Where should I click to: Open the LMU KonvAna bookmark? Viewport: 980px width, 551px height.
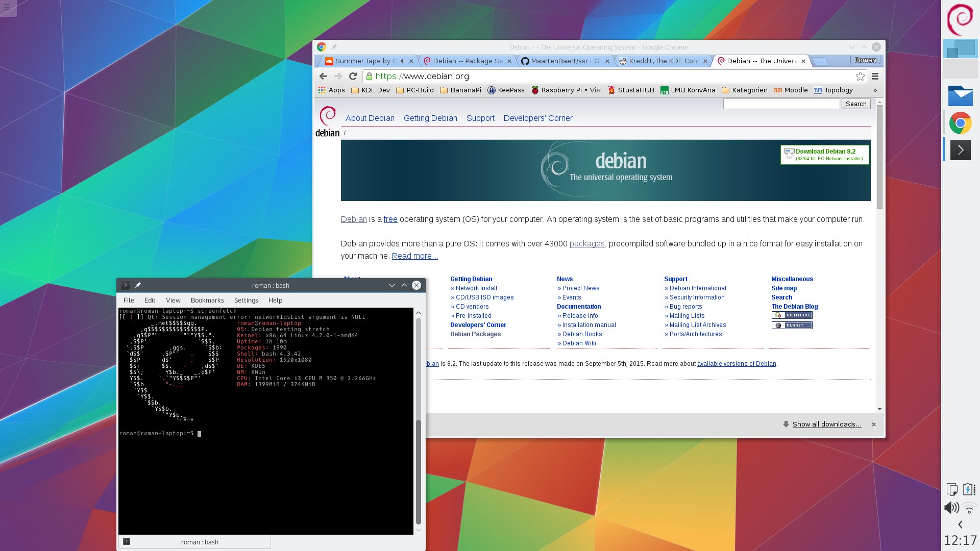click(x=688, y=90)
